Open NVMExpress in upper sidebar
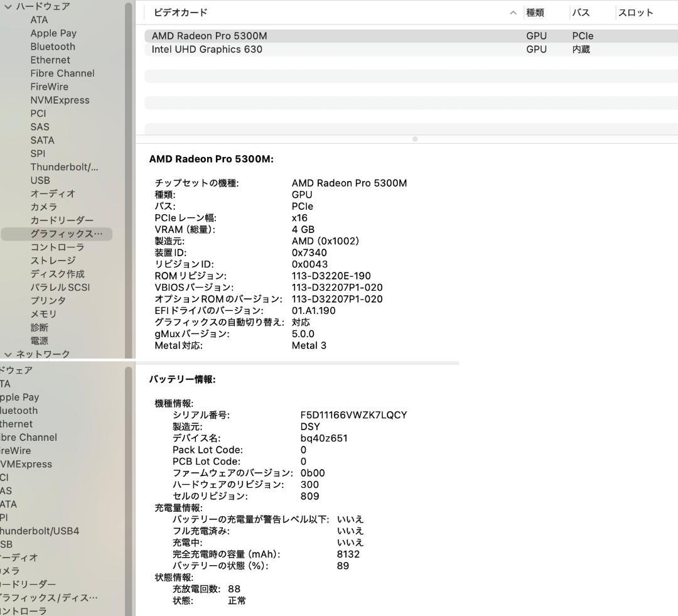Screen dimensions: 678x616 60,100
